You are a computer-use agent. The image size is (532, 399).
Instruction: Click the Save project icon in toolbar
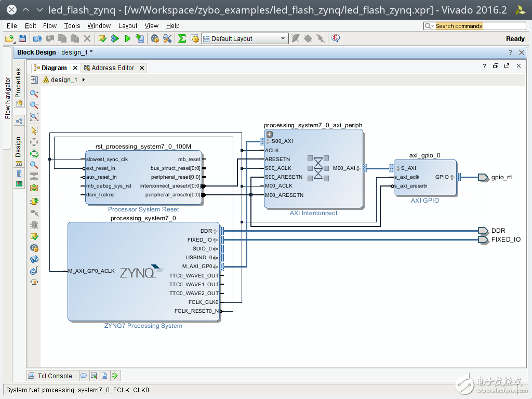(22, 38)
